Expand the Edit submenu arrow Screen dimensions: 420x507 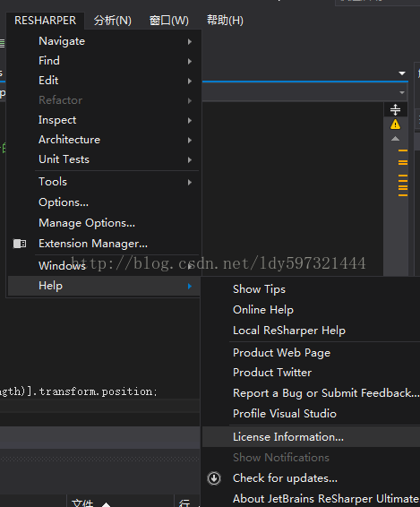click(190, 81)
